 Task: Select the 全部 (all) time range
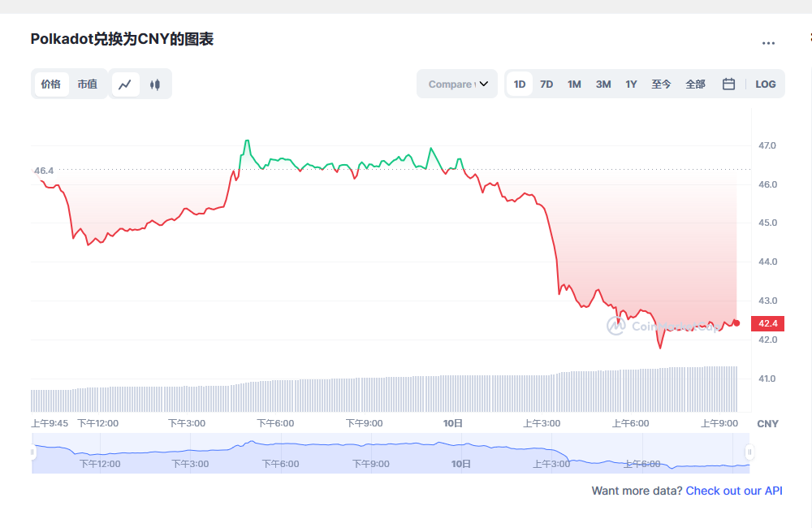pyautogui.click(x=696, y=84)
